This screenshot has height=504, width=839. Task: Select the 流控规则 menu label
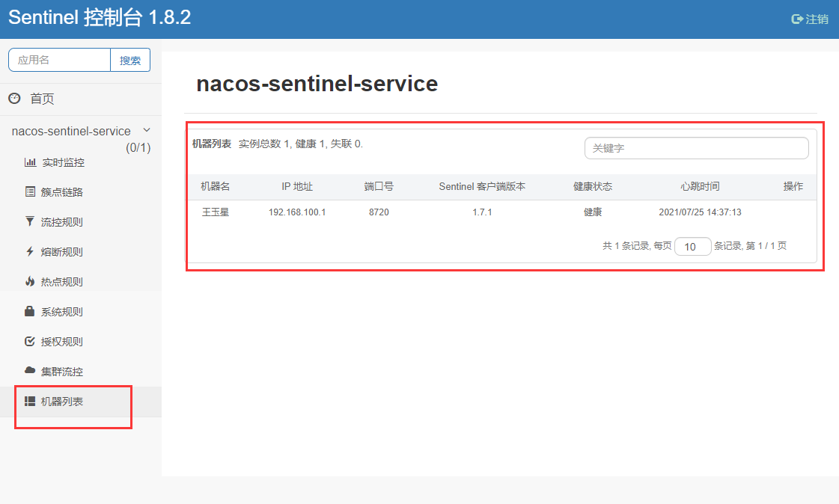(62, 222)
